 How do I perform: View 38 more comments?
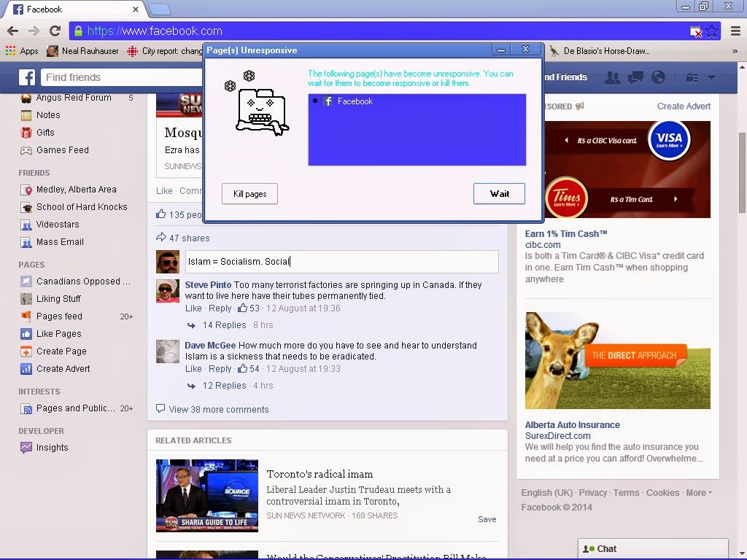219,410
